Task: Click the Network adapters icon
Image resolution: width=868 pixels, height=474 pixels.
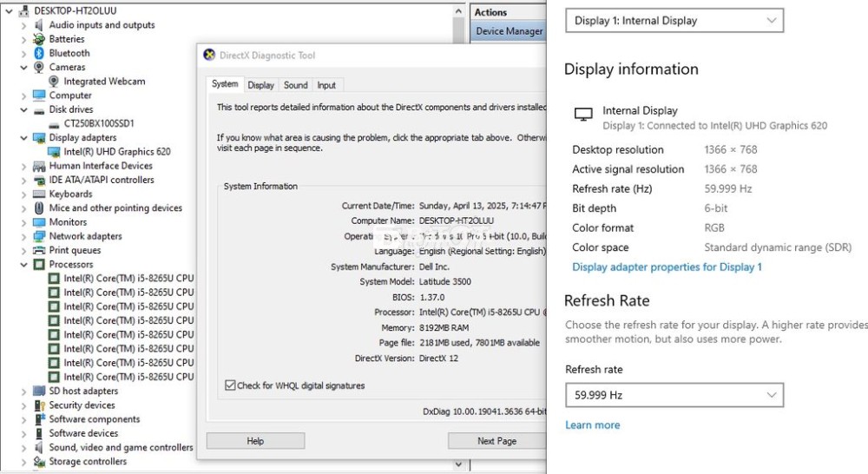Action: tap(39, 236)
